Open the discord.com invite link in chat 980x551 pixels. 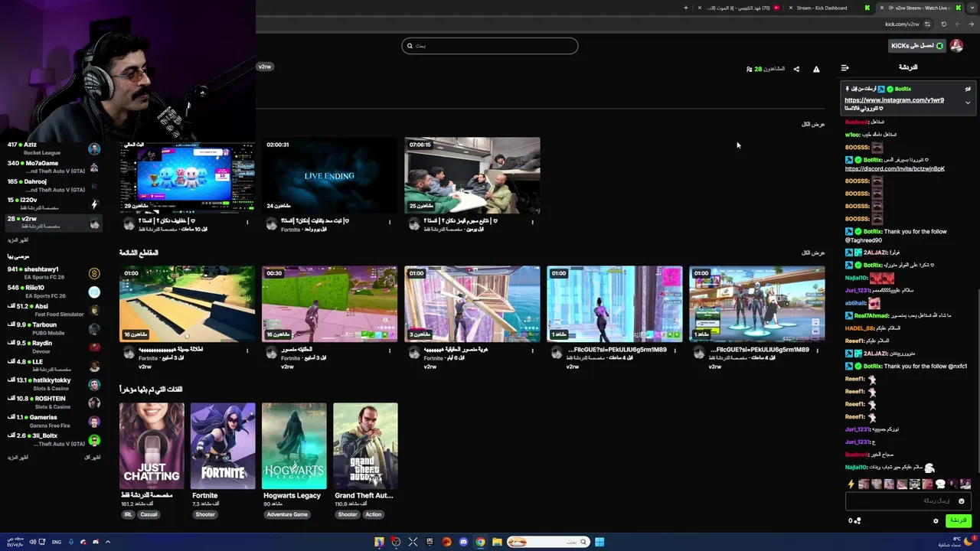pos(895,168)
